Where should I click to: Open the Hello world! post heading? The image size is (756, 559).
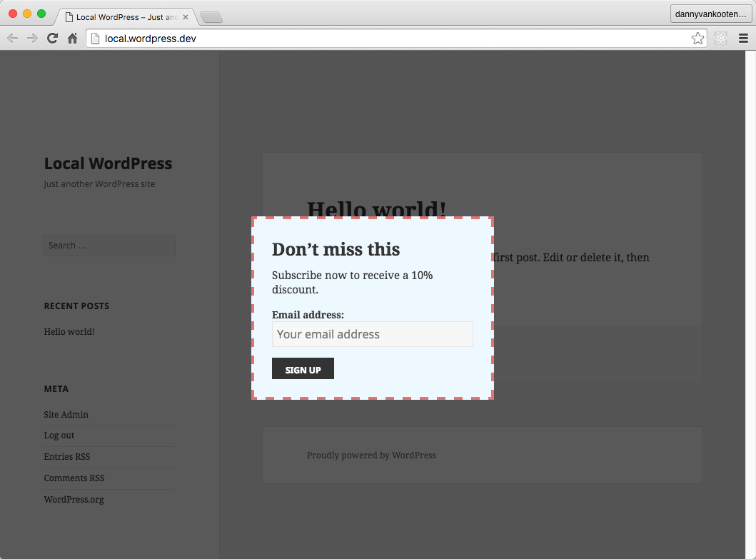coord(376,209)
